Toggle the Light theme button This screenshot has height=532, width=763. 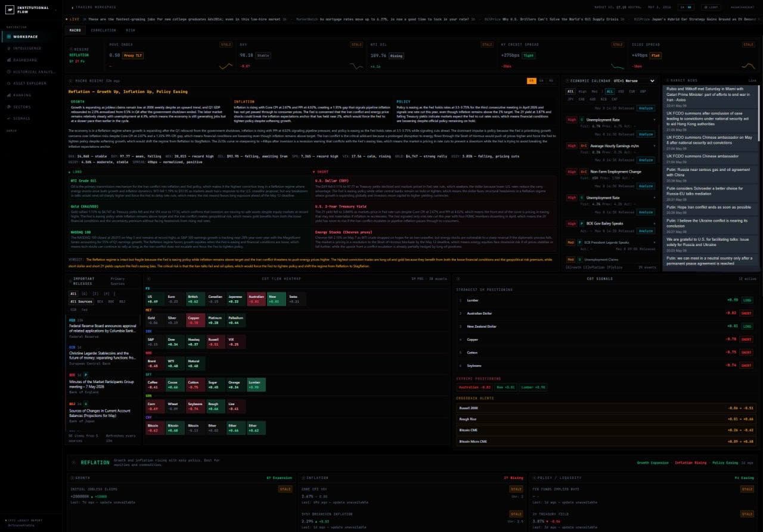tap(711, 7)
